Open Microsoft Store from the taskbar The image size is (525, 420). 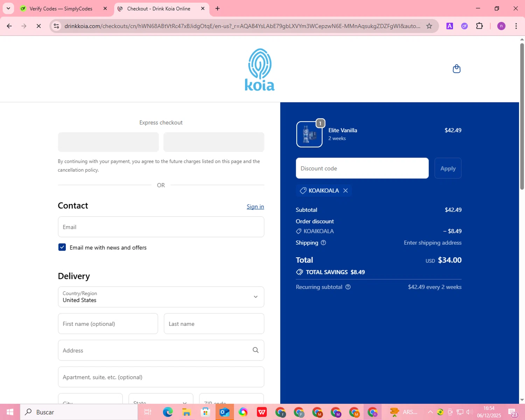click(x=205, y=412)
